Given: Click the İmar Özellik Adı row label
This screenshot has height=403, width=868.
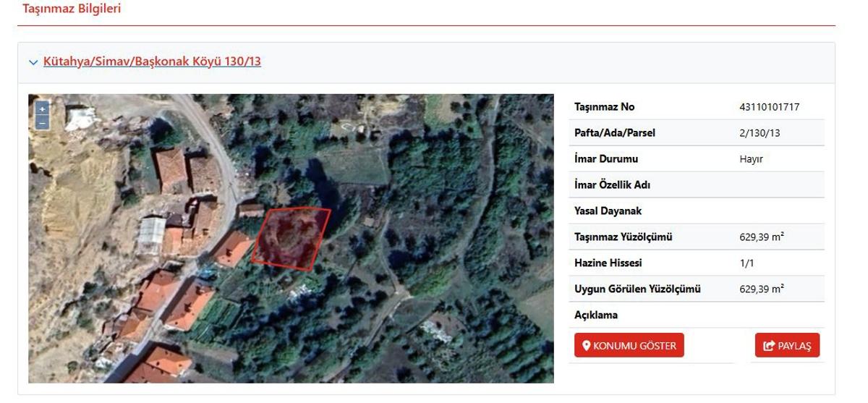Looking at the screenshot, I should 613,184.
